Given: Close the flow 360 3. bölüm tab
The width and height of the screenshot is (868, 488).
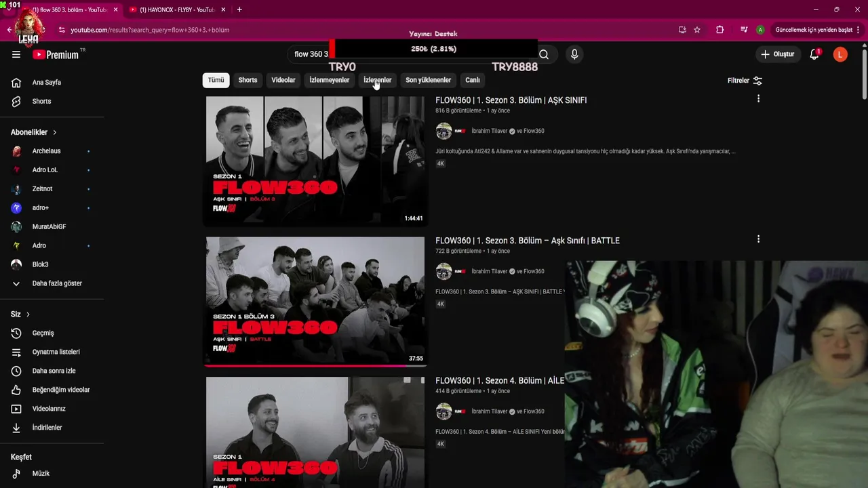Looking at the screenshot, I should click(115, 9).
